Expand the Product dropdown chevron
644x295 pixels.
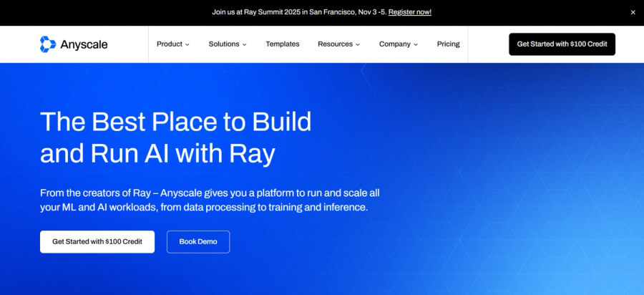coord(187,44)
